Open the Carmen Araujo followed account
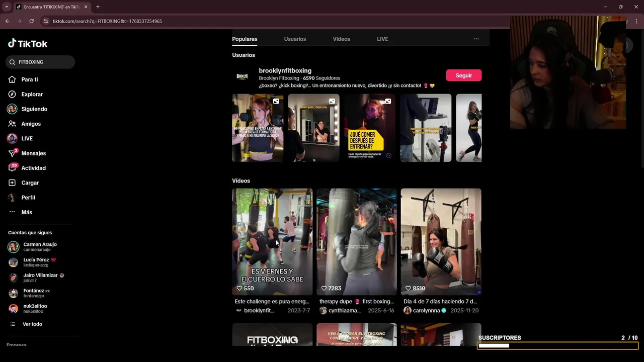 [x=40, y=247]
